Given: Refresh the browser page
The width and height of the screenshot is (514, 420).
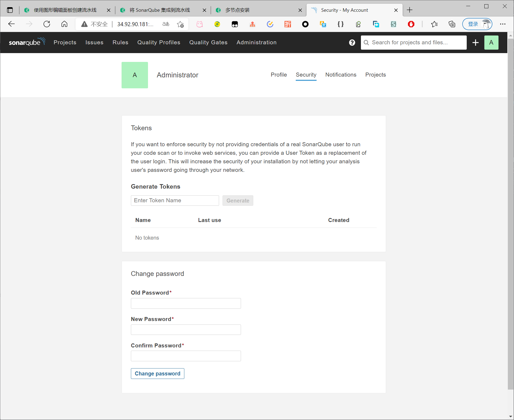Looking at the screenshot, I should (47, 24).
